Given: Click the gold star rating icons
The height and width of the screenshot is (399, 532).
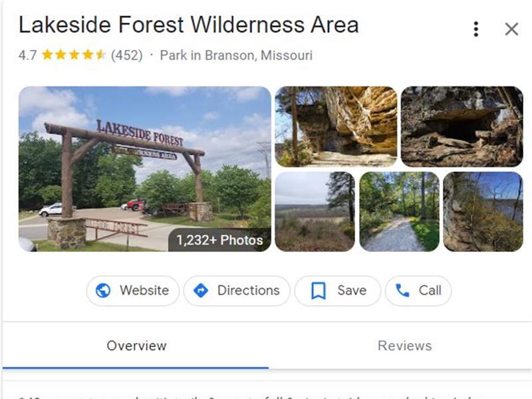Looking at the screenshot, I should pos(74,55).
